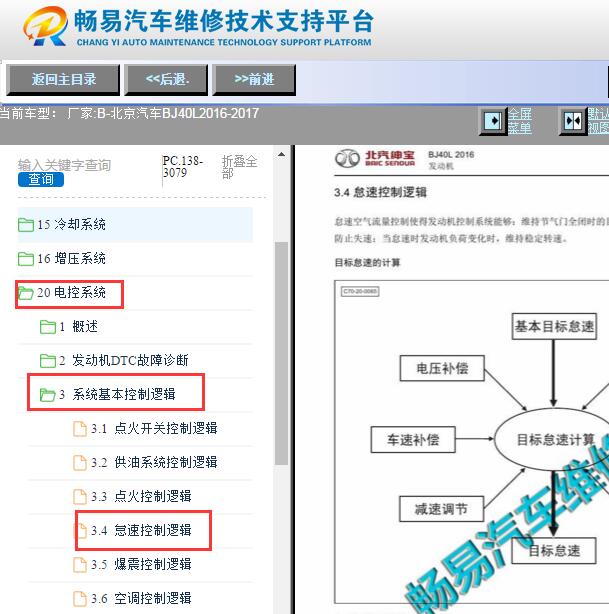Click the default view split icon
This screenshot has width=609, height=614.
573,121
